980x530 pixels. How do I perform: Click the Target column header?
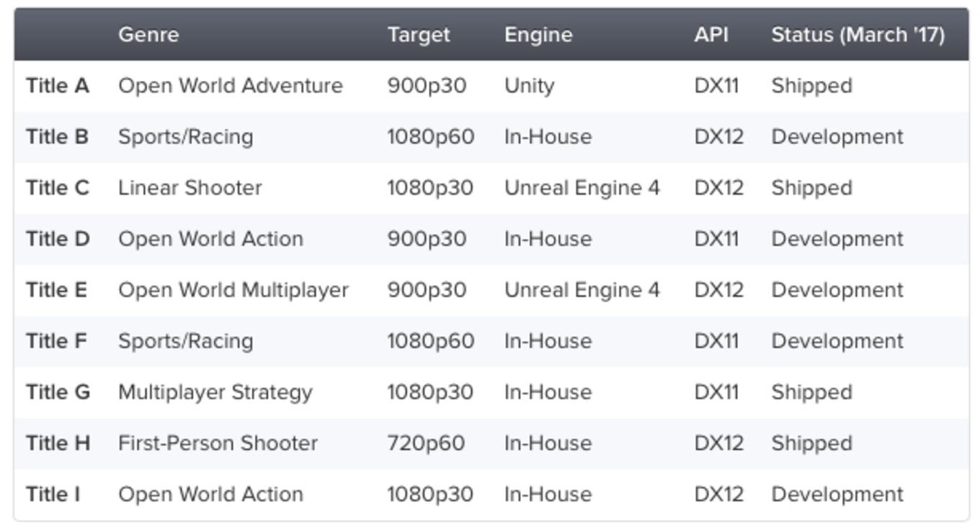tap(419, 35)
